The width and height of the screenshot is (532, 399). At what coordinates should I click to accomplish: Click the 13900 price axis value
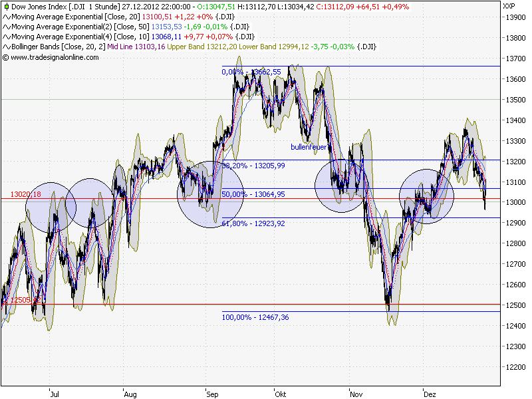pos(516,18)
